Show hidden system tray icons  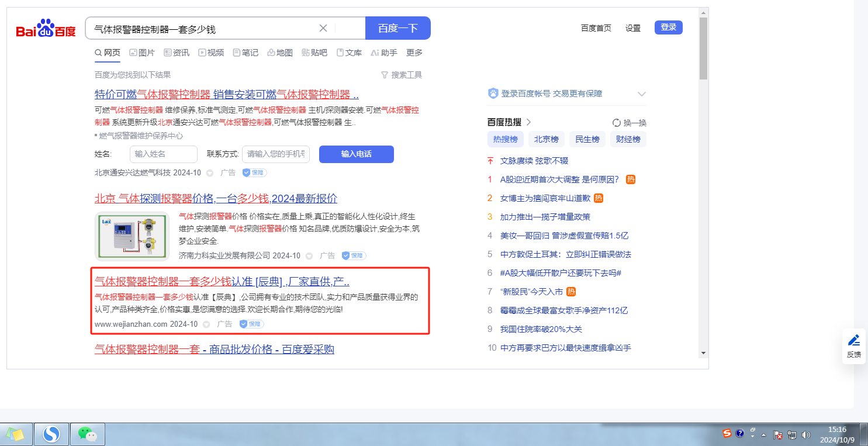coord(763,435)
